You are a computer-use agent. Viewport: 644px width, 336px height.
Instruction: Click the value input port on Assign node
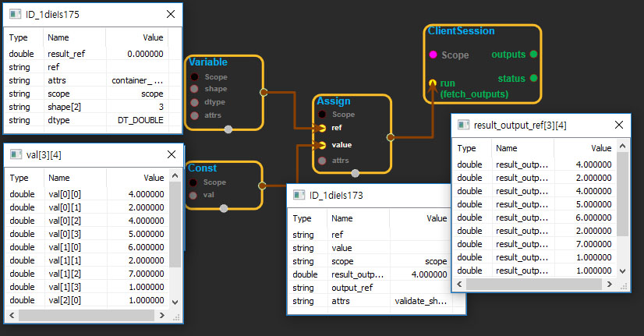click(x=321, y=145)
